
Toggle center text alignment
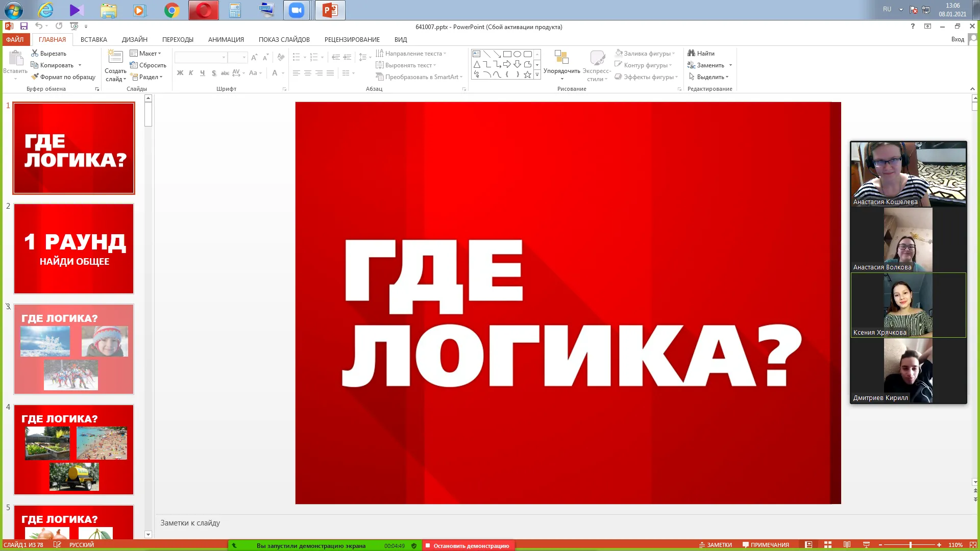(307, 73)
